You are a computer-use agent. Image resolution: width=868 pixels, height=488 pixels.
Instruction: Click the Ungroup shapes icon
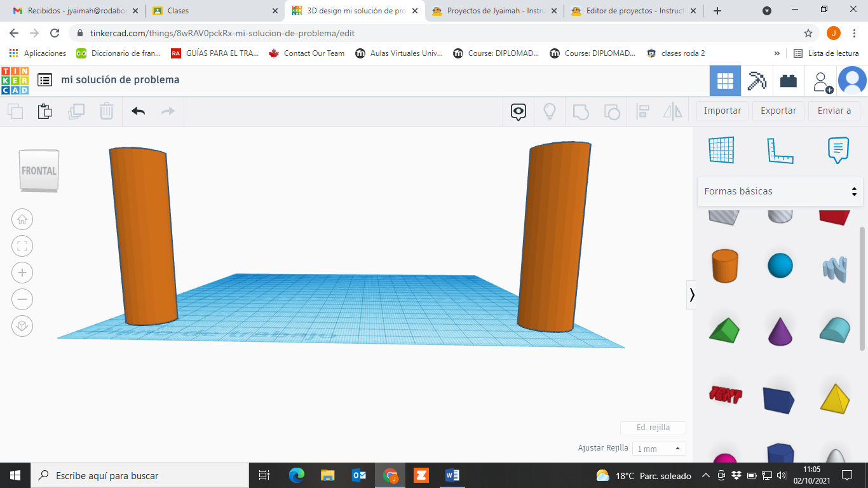tap(611, 112)
